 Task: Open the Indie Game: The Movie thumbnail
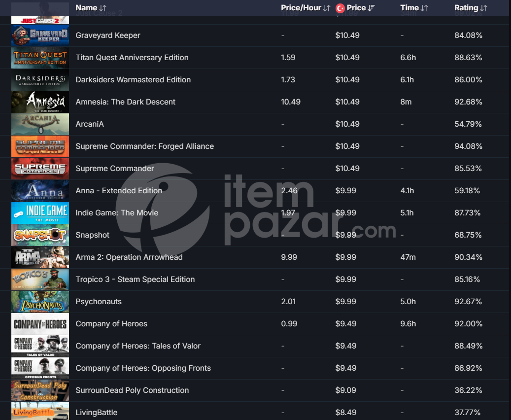[x=40, y=213]
